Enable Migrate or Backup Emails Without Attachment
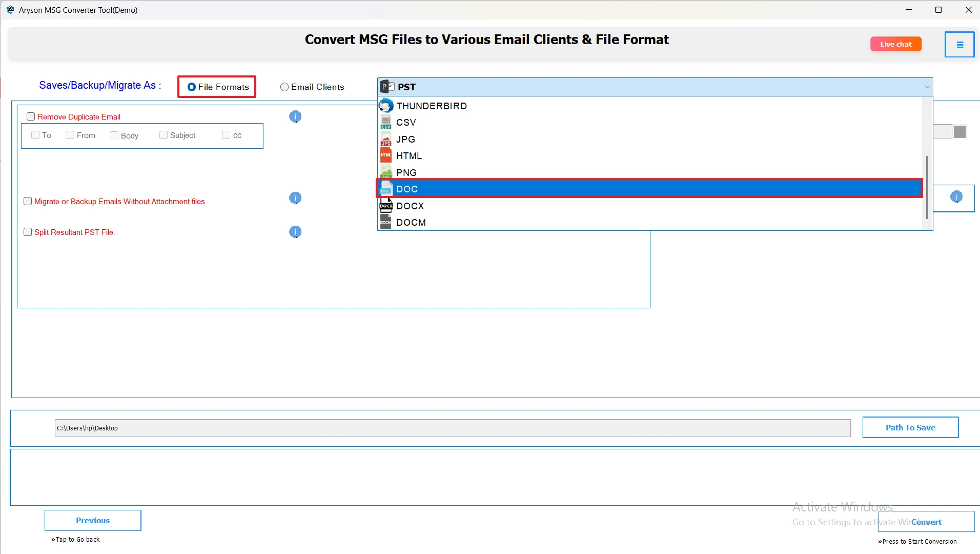This screenshot has height=554, width=980. point(28,201)
